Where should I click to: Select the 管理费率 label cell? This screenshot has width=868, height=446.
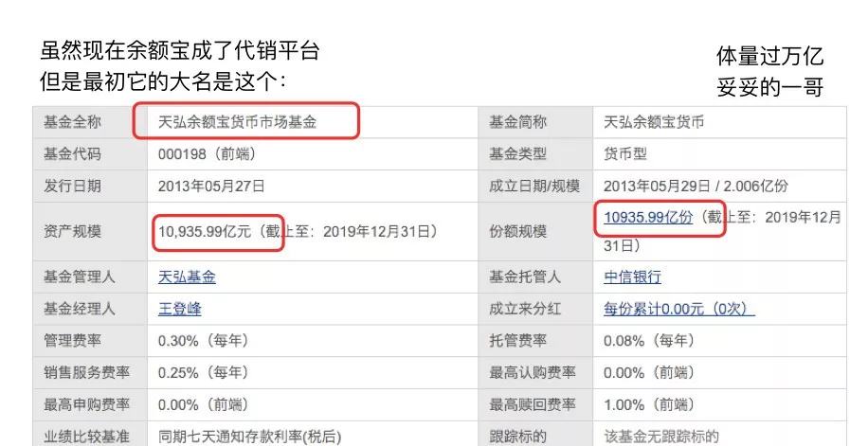tap(90, 340)
